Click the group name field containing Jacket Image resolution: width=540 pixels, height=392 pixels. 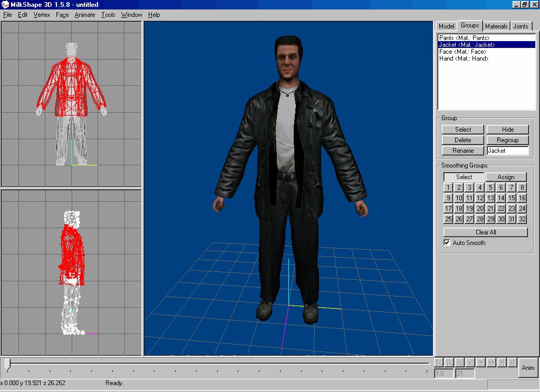point(508,151)
